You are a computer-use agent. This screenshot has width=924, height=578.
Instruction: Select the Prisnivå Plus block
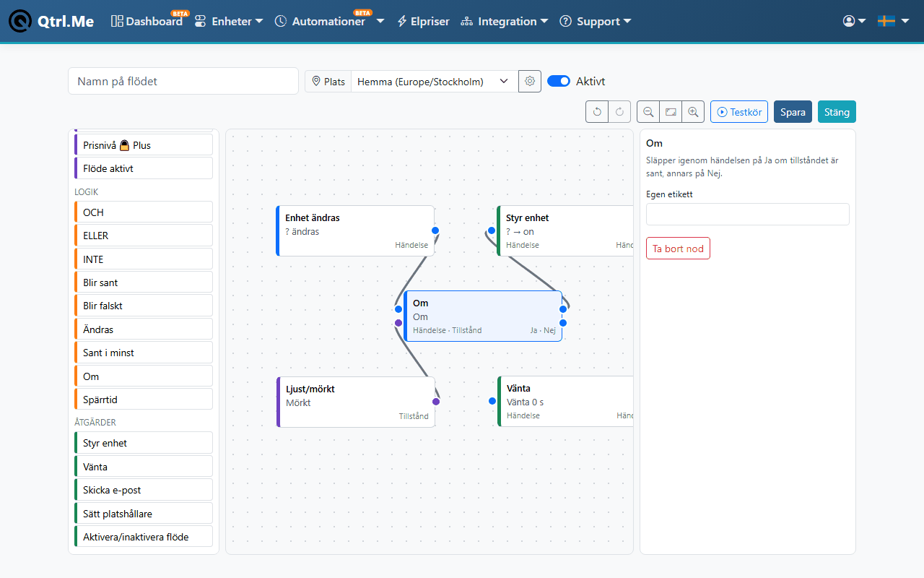144,145
